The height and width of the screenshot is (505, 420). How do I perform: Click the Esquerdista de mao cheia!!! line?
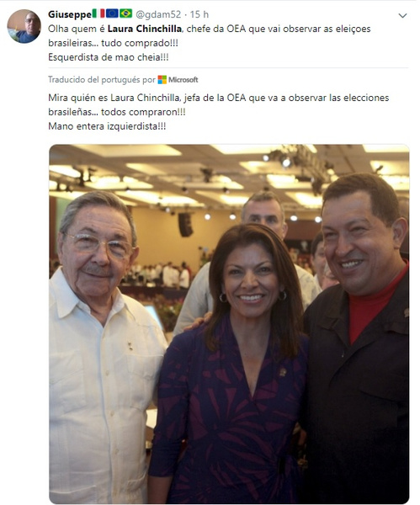[x=109, y=57]
